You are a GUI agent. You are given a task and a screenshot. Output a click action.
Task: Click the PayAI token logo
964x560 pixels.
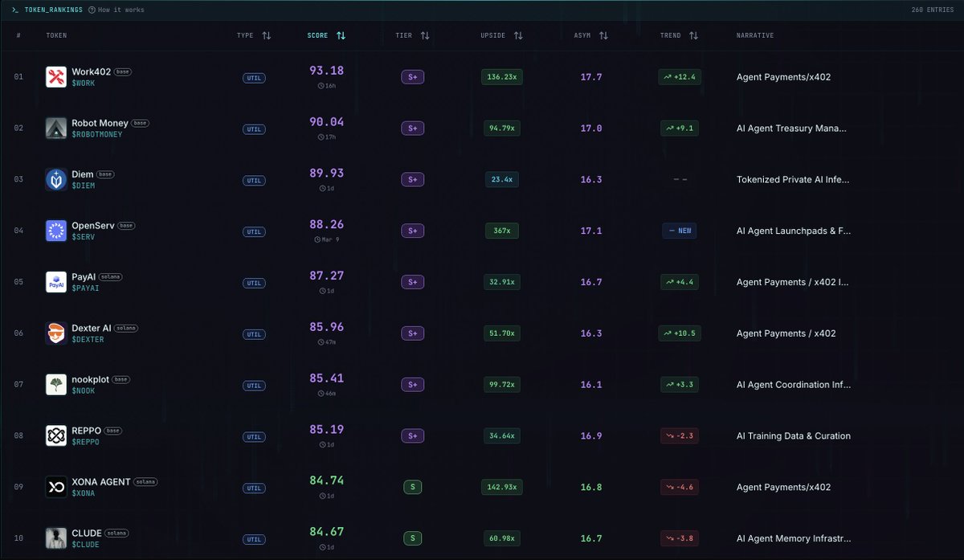[x=55, y=282]
